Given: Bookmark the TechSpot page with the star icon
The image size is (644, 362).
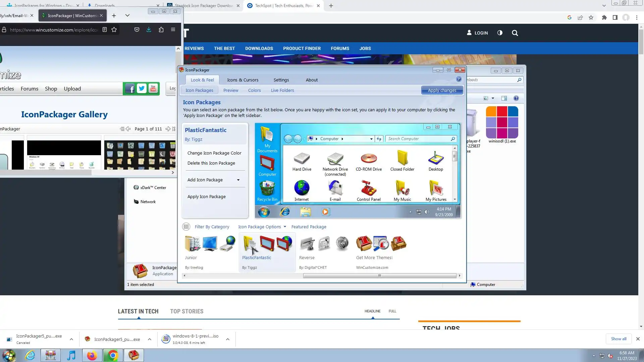Looking at the screenshot, I should coord(591,17).
